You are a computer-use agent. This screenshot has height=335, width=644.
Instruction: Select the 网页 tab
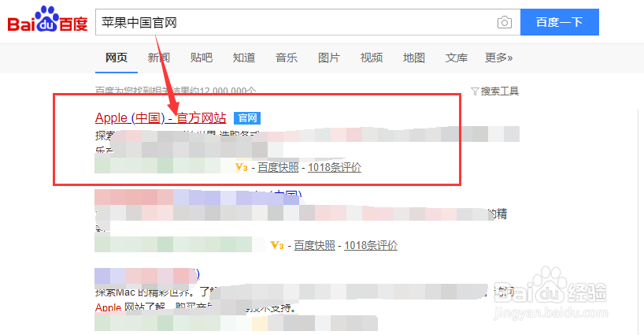click(117, 58)
